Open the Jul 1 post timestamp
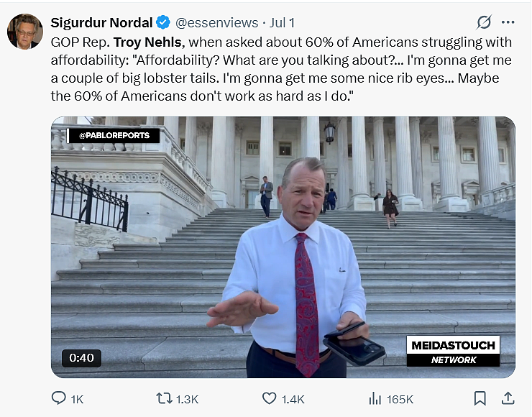Image resolution: width=532 pixels, height=417 pixels. pos(282,23)
